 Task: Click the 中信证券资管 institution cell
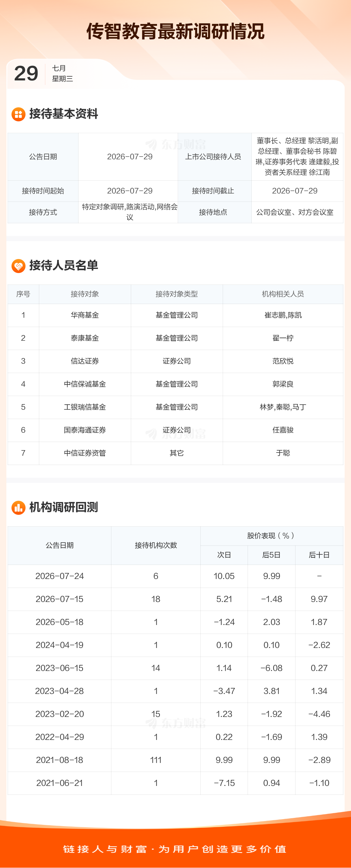coord(85,453)
